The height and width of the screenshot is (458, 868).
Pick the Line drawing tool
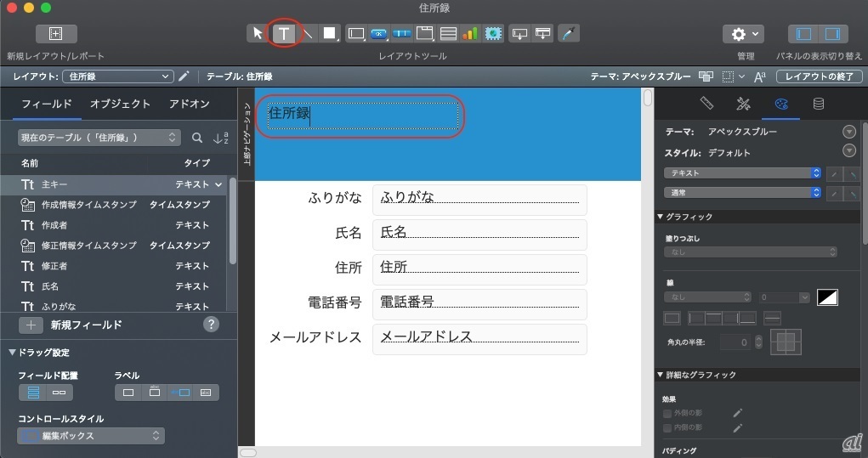coord(308,34)
